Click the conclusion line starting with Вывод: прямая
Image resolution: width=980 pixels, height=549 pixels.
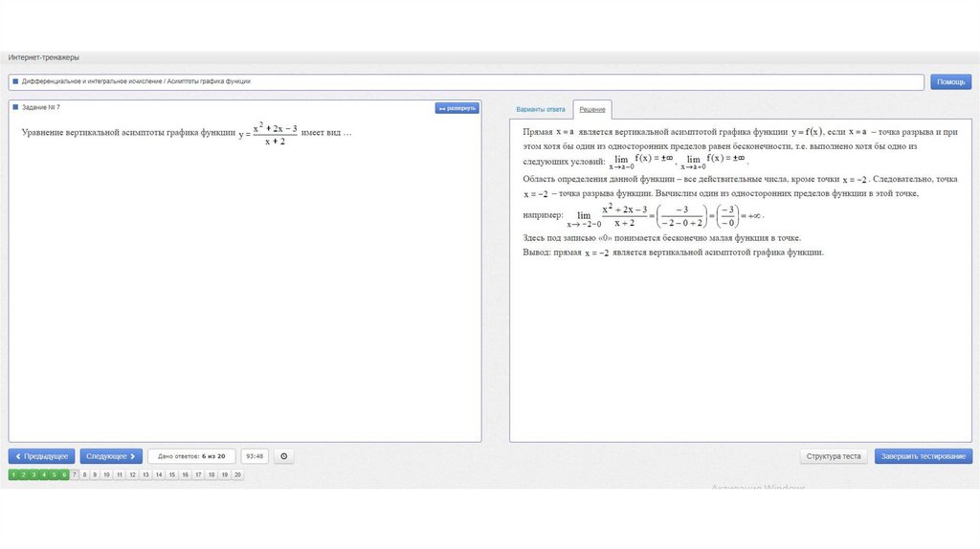click(x=673, y=253)
